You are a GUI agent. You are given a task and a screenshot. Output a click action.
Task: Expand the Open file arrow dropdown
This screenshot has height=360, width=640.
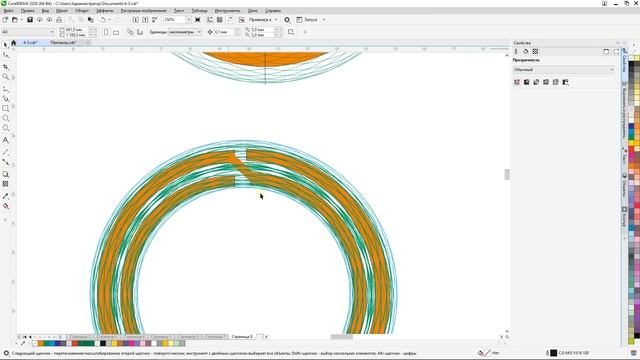coord(21,20)
